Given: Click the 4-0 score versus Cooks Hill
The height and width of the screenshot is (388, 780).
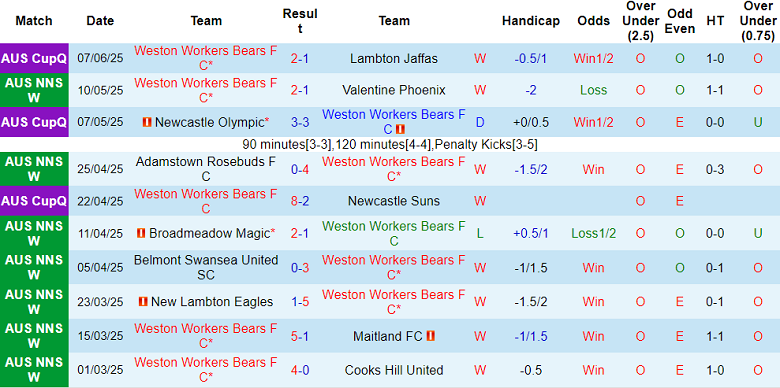Looking at the screenshot, I should (x=300, y=370).
